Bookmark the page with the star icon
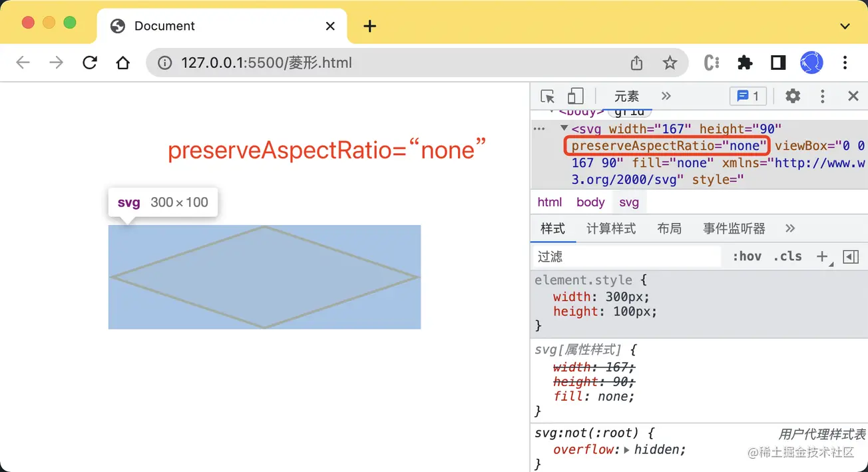 670,63
